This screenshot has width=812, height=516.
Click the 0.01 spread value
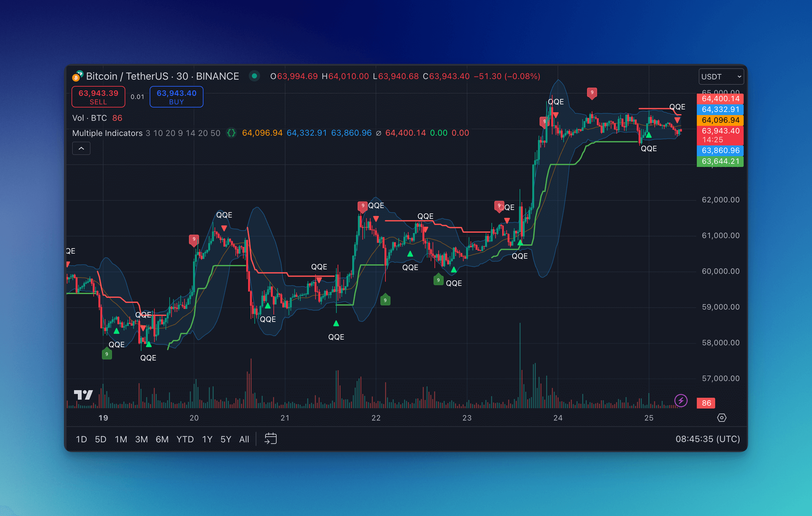click(137, 97)
